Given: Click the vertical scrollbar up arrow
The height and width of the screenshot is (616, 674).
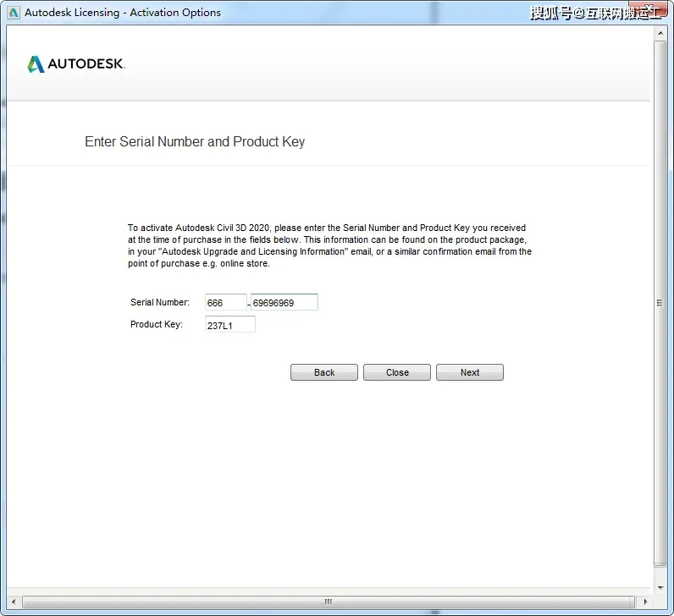Looking at the screenshot, I should [660, 33].
